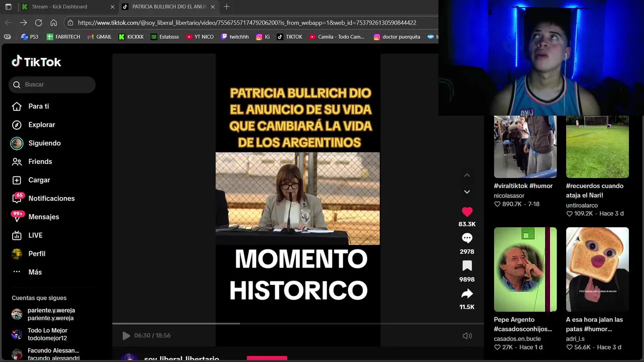Viewport: 644px width, 362px height.
Task: Close the Kick Dashboard tab
Action: coord(113,7)
